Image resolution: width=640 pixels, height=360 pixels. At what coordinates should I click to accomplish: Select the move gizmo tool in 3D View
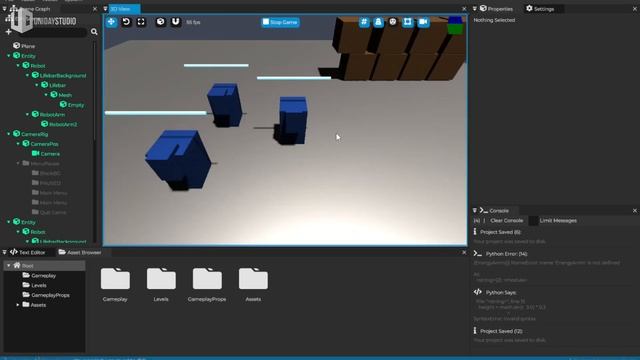[111, 22]
